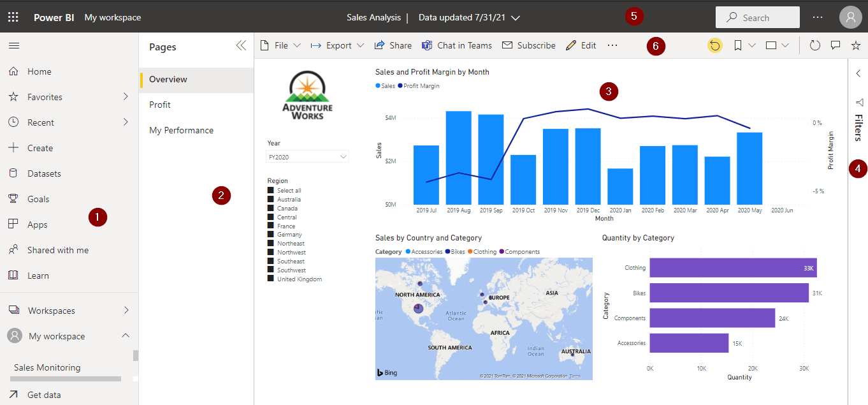Image resolution: width=868 pixels, height=405 pixels.
Task: Collapse the Pages pane with double chevron
Action: coord(241,45)
